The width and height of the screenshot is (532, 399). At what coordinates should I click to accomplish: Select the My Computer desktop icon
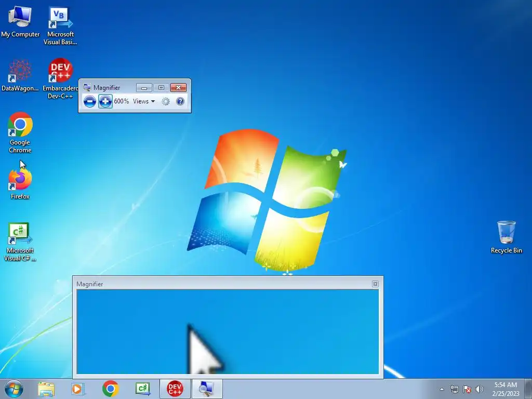pos(20,22)
